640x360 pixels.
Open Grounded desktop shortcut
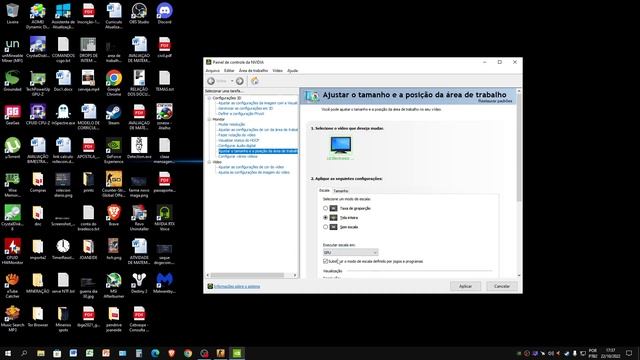pyautogui.click(x=12, y=81)
